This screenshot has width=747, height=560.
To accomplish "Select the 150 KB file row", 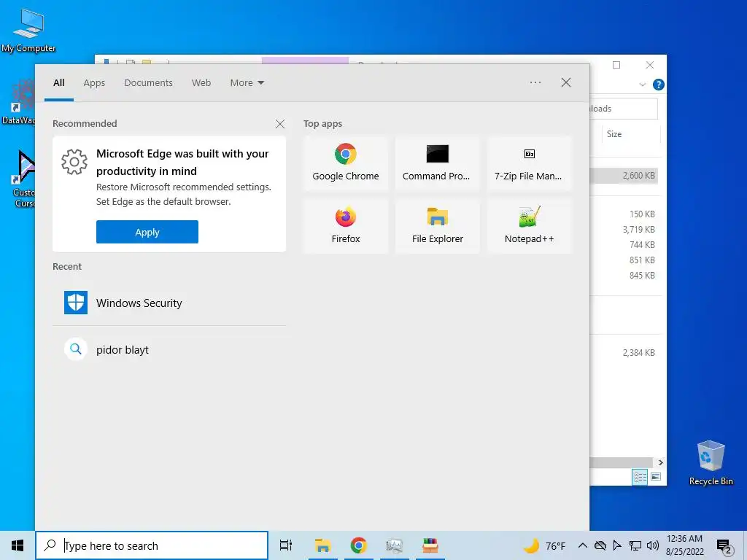I will coord(624,214).
